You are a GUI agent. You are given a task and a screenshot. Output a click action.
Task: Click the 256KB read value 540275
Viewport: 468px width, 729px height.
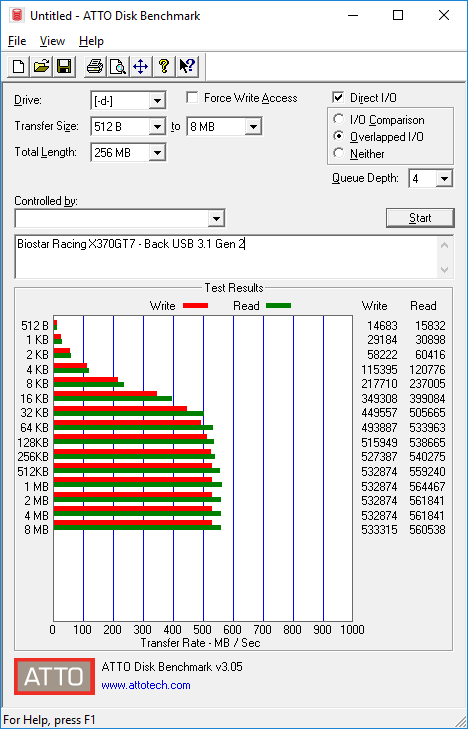427,457
